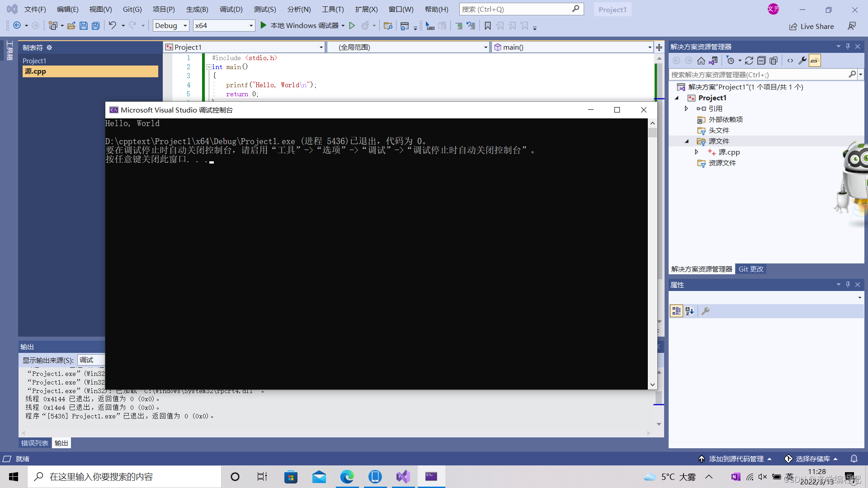
Task: Toggle preview selected items in Solution Explorer
Action: pos(815,61)
